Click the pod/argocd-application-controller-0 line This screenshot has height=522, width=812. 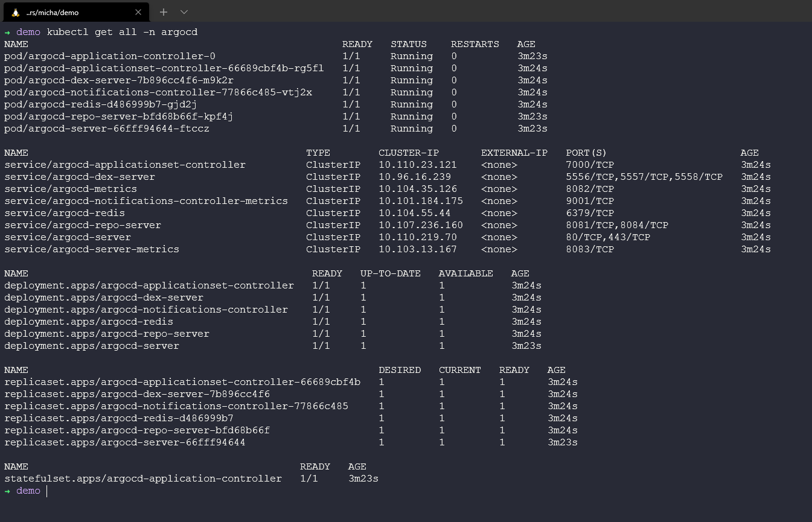(x=109, y=56)
